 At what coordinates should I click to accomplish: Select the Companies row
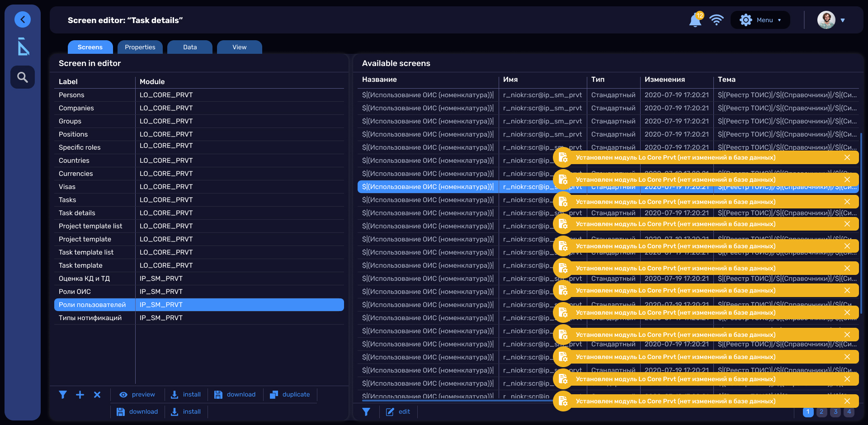pos(199,108)
